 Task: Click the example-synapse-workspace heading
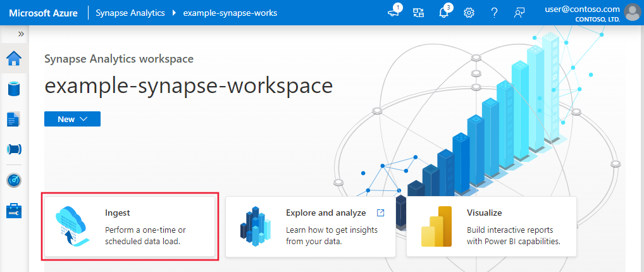tap(189, 86)
